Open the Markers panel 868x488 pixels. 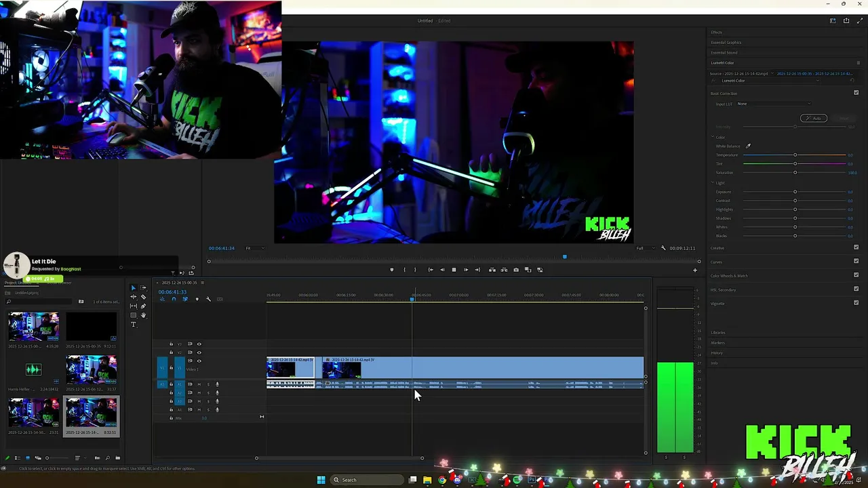(717, 343)
